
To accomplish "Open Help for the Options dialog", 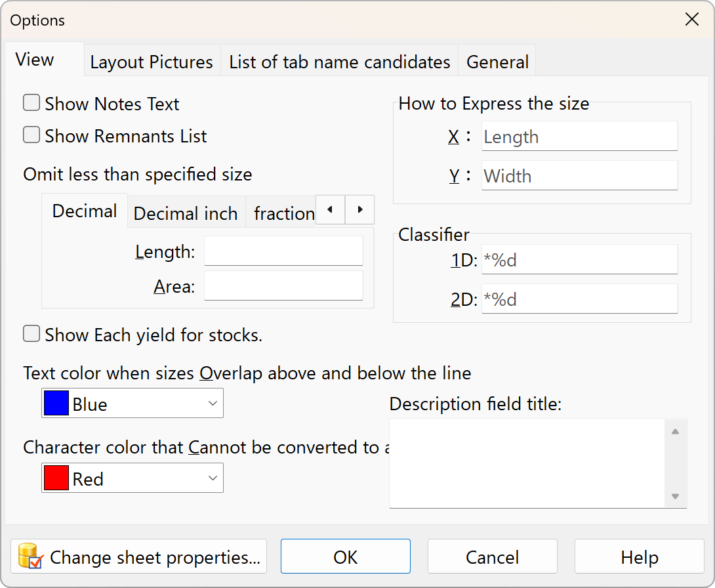I will click(639, 557).
